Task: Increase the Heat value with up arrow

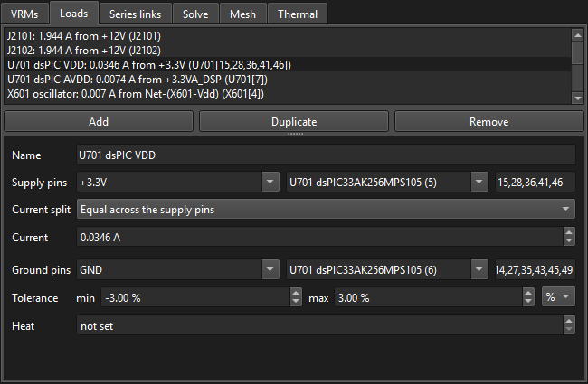Action: [569, 321]
